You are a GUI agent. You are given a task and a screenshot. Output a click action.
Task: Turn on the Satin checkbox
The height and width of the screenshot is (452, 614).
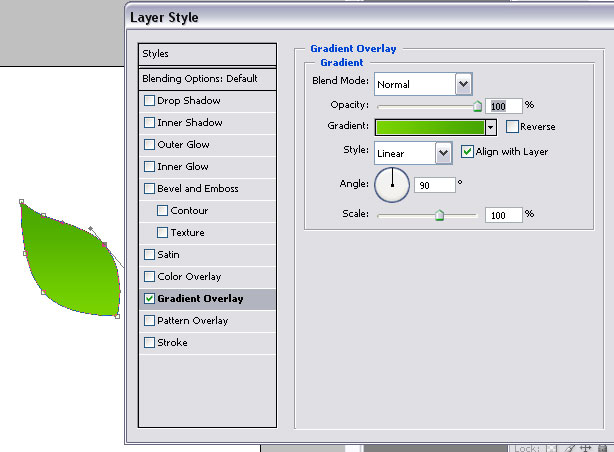[x=149, y=255]
